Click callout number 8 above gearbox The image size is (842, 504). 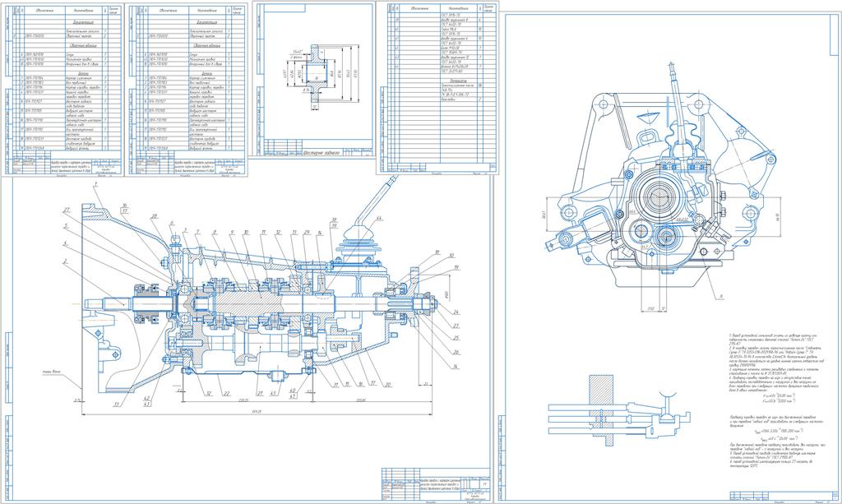pyautogui.click(x=215, y=232)
